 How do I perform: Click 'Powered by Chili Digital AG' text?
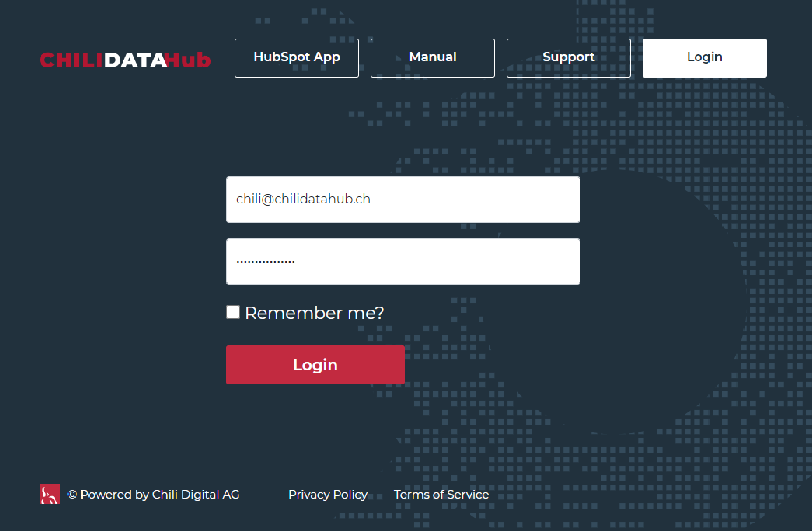click(154, 495)
